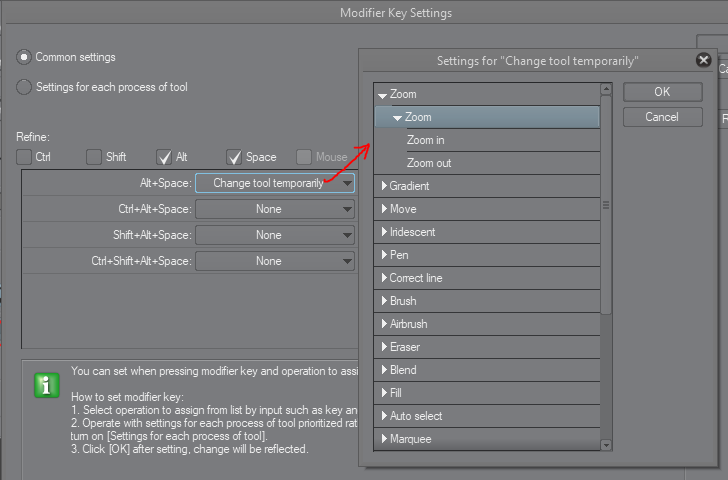Click the scrollbar down arrow
The width and height of the screenshot is (728, 480).
point(606,444)
